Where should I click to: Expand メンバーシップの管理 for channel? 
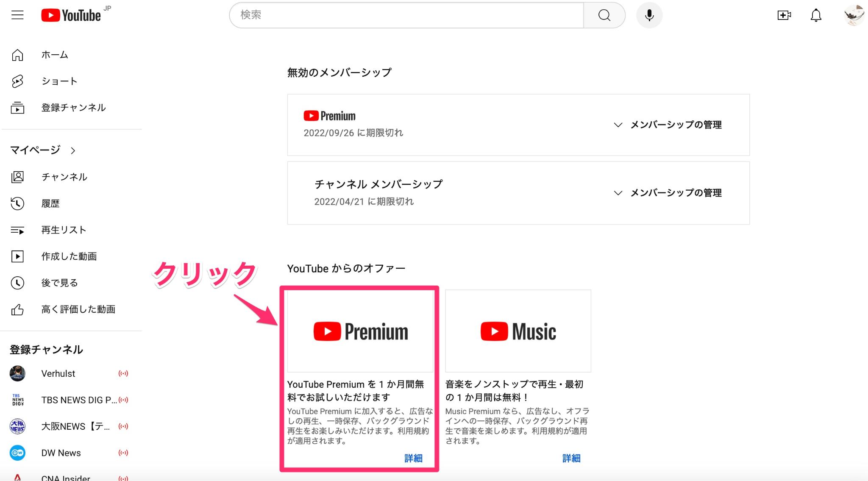(668, 192)
